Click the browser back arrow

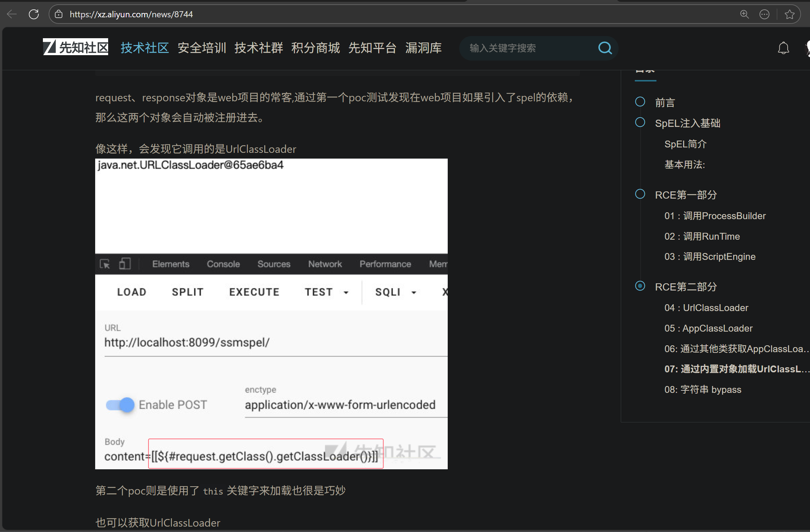click(x=12, y=14)
